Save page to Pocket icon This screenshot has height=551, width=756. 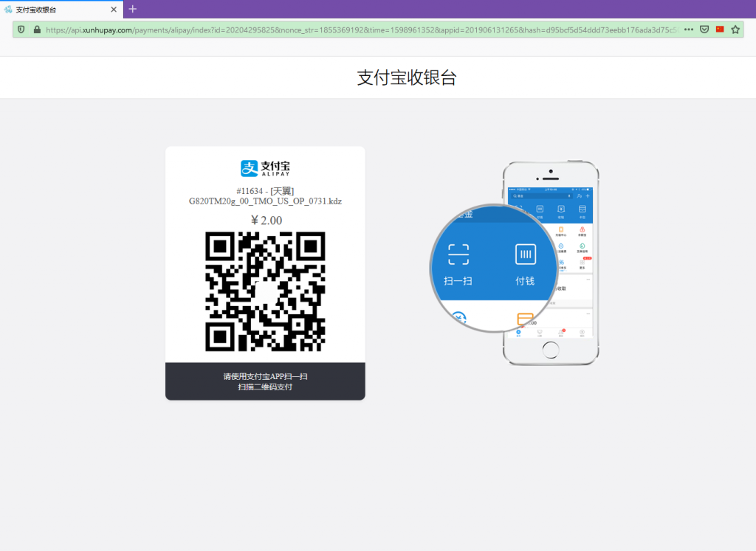[x=704, y=30]
